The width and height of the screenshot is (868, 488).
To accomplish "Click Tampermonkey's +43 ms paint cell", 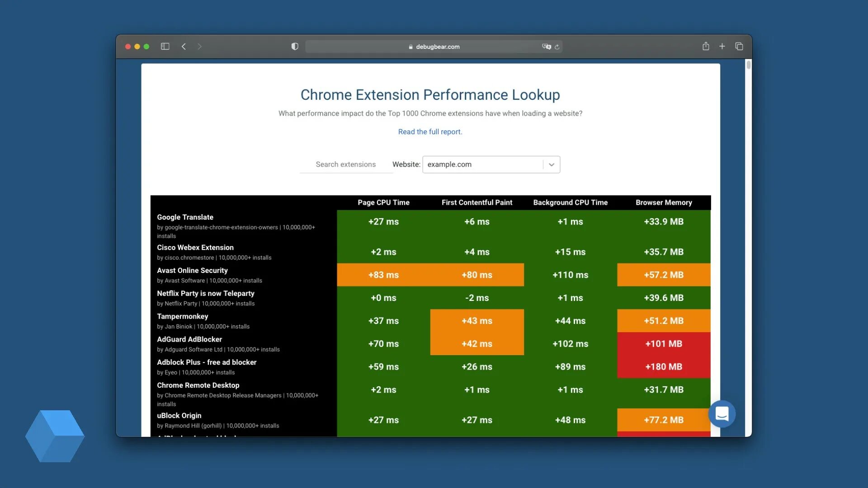I will 477,321.
